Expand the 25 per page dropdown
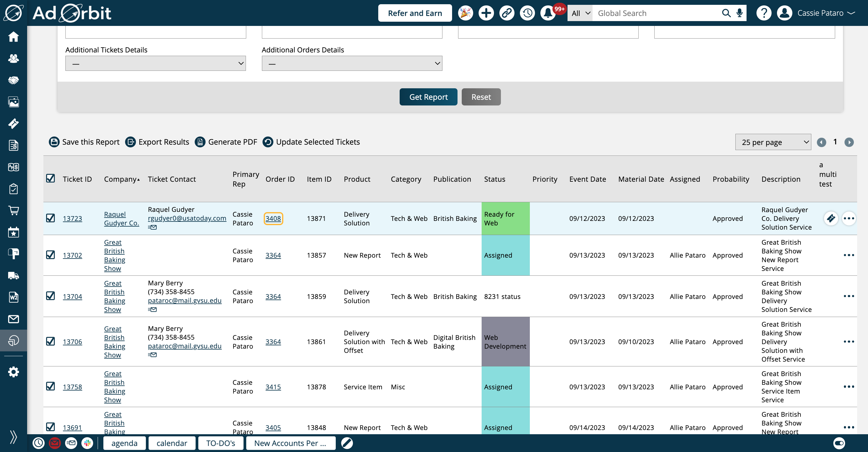This screenshot has height=452, width=868. (x=773, y=142)
